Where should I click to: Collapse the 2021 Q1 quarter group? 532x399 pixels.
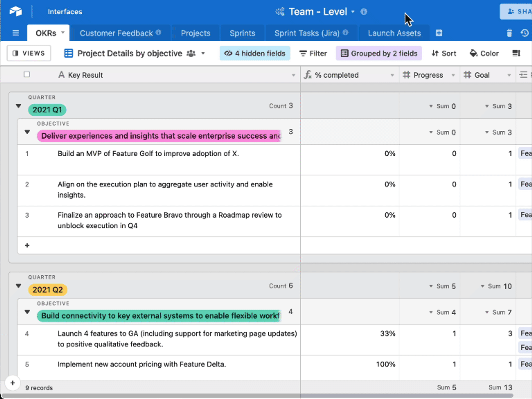click(19, 106)
